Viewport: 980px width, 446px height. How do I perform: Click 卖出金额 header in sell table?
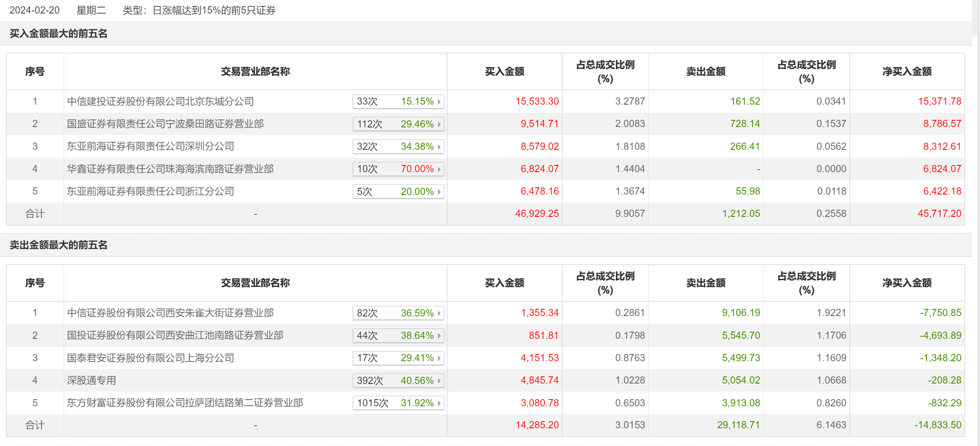706,283
